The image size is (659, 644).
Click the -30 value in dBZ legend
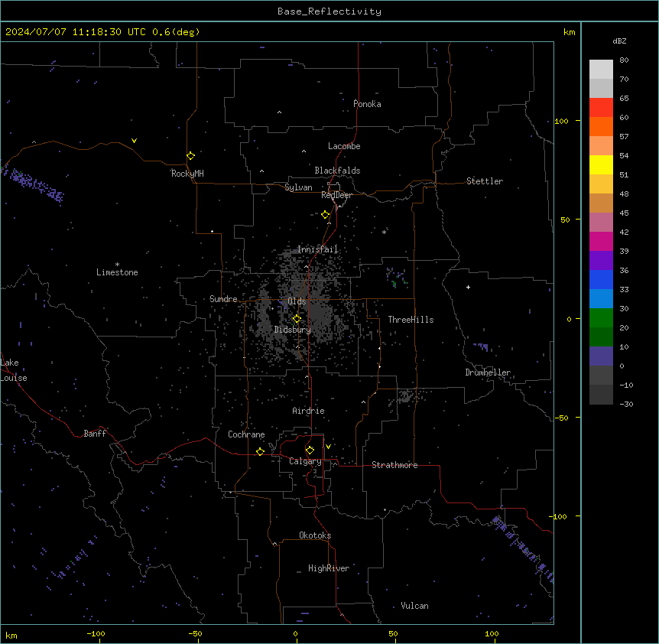[626, 405]
